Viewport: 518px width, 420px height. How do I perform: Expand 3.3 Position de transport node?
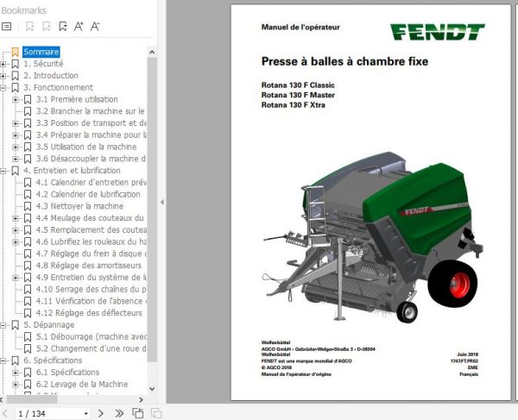[x=16, y=123]
